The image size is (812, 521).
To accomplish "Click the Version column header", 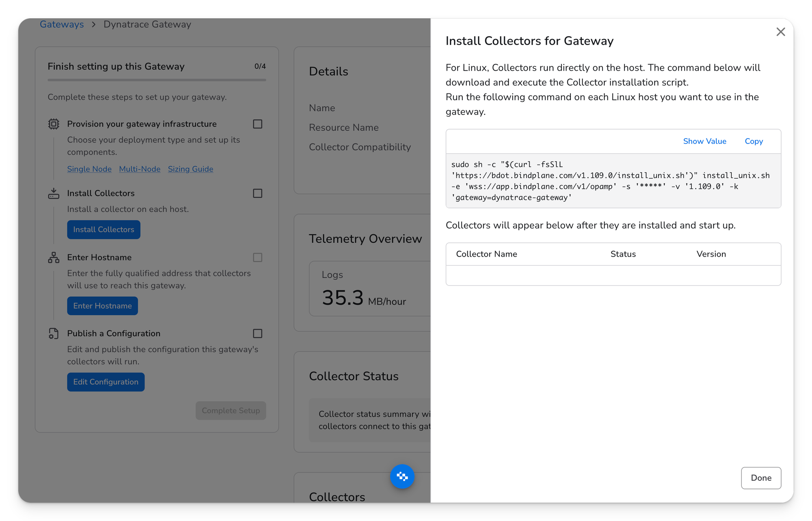I will (711, 254).
